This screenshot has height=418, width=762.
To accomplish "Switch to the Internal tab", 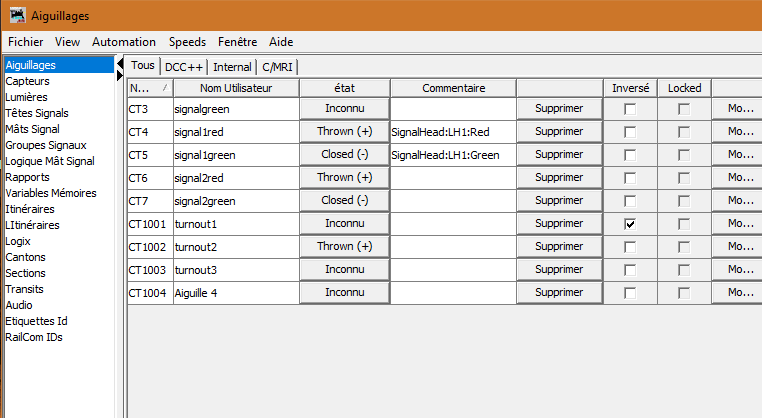I will pyautogui.click(x=232, y=67).
